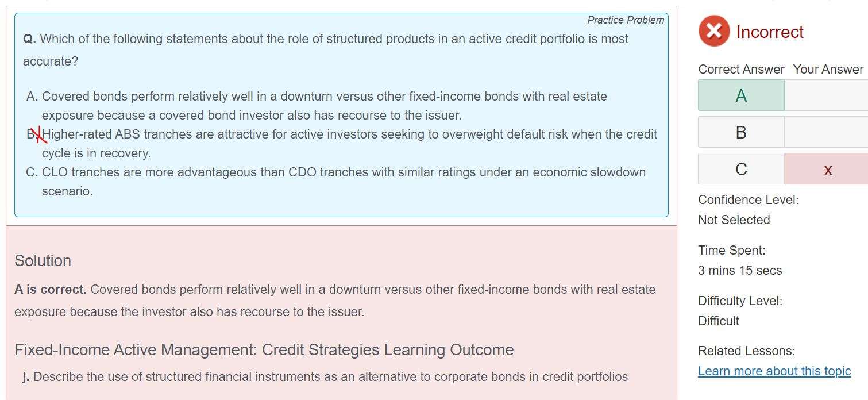
Task: Click the Correct Answer B cell
Action: 741,132
